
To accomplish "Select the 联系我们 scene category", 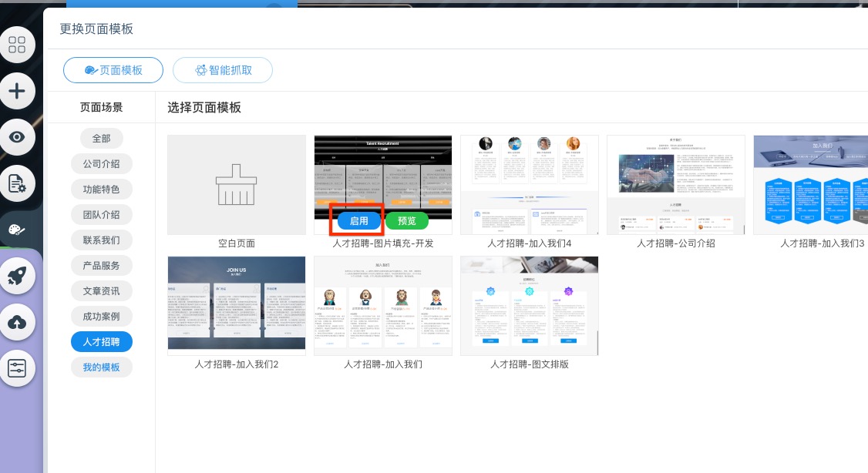I will tap(101, 240).
